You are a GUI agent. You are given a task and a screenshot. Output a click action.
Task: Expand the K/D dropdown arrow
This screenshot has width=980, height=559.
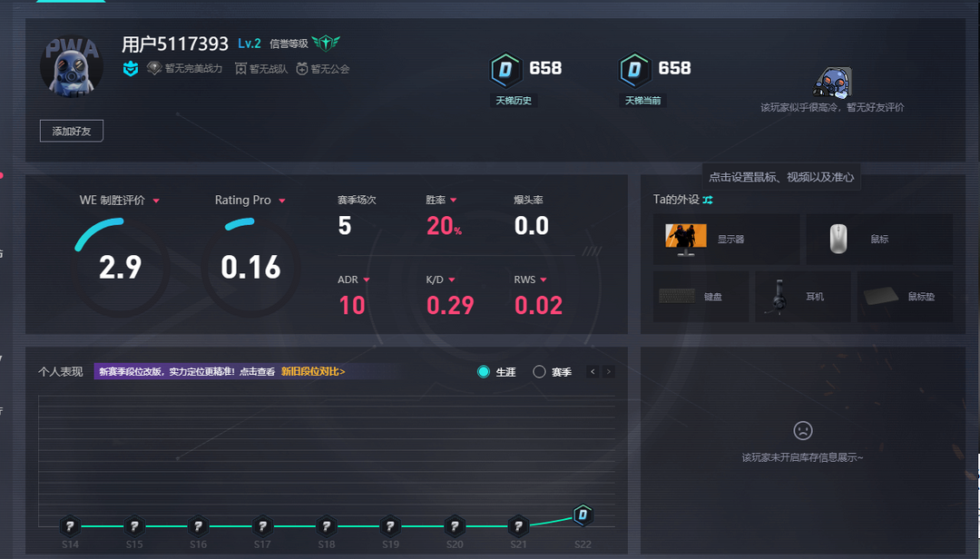(452, 280)
